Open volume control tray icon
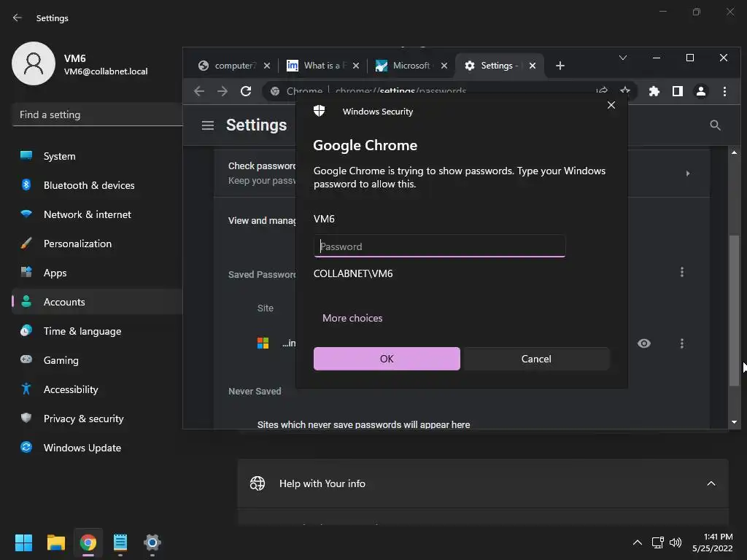Viewport: 747px width, 560px height. point(676,542)
